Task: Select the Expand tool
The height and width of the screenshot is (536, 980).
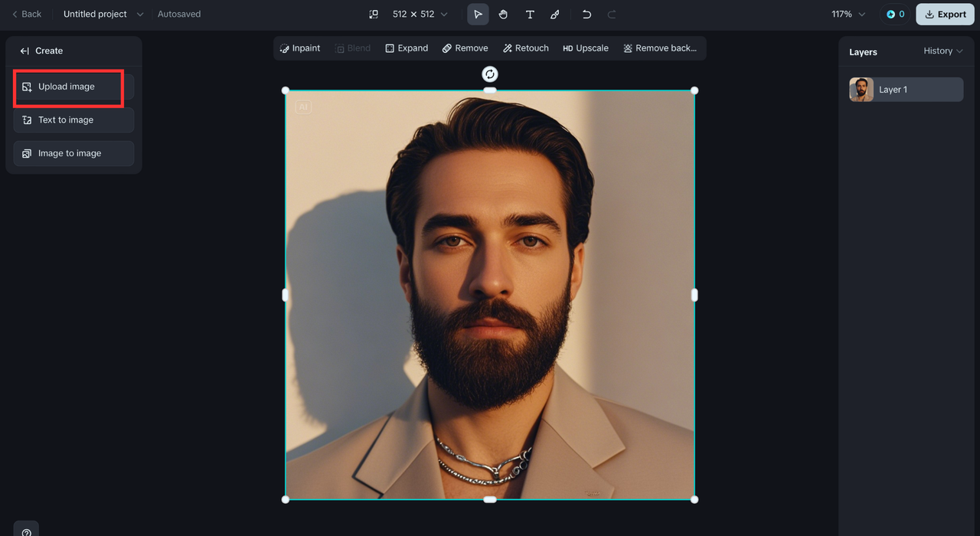Action: 407,47
